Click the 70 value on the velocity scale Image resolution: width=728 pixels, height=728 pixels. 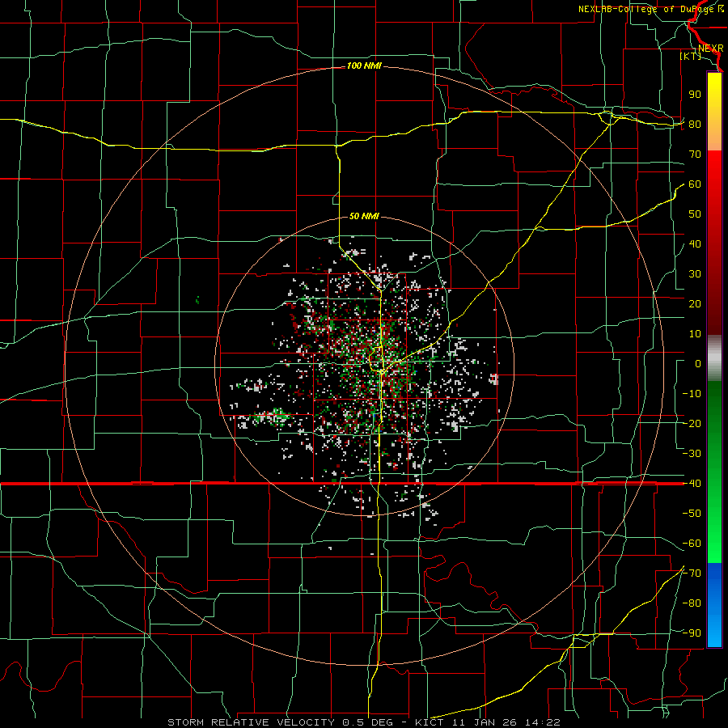coord(695,154)
